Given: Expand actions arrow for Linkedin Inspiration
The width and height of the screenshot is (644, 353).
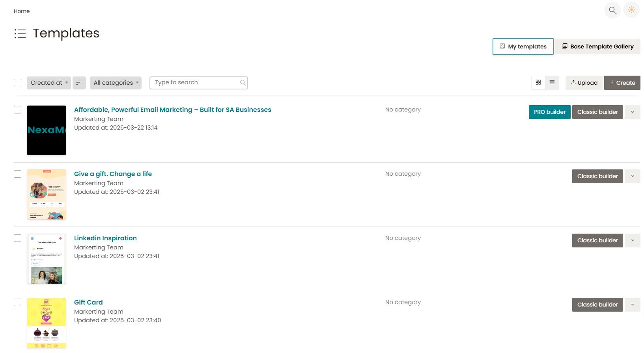Looking at the screenshot, I should click(633, 240).
